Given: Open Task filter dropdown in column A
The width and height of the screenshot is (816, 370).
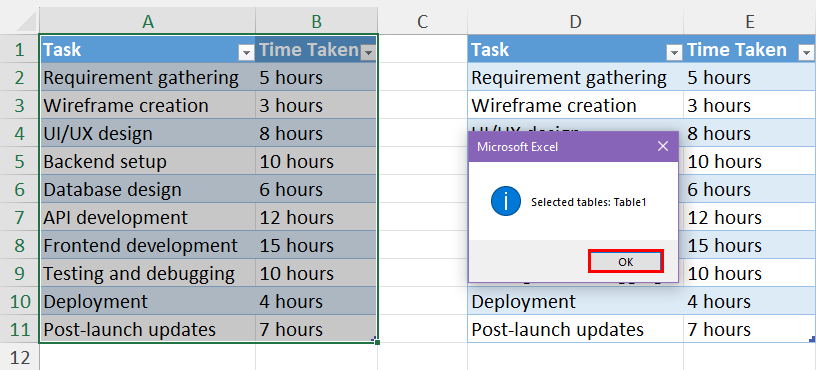Looking at the screenshot, I should click(x=246, y=52).
